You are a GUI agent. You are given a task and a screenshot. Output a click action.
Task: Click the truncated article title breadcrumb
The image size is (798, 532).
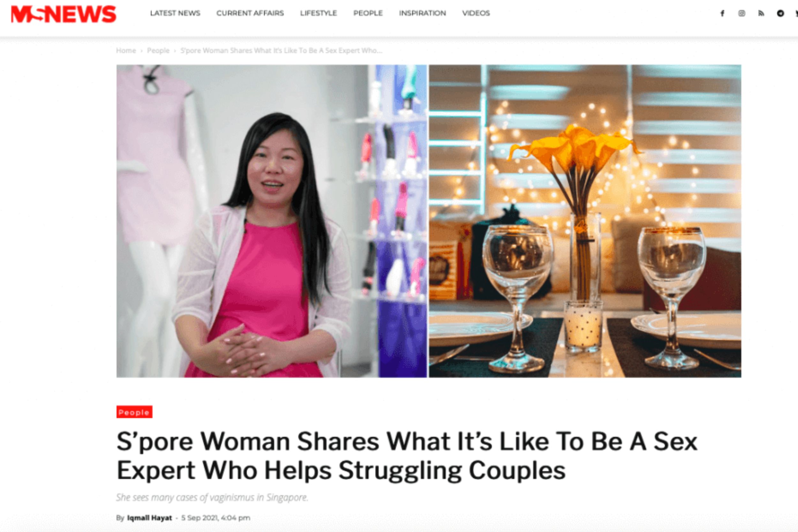pyautogui.click(x=281, y=50)
